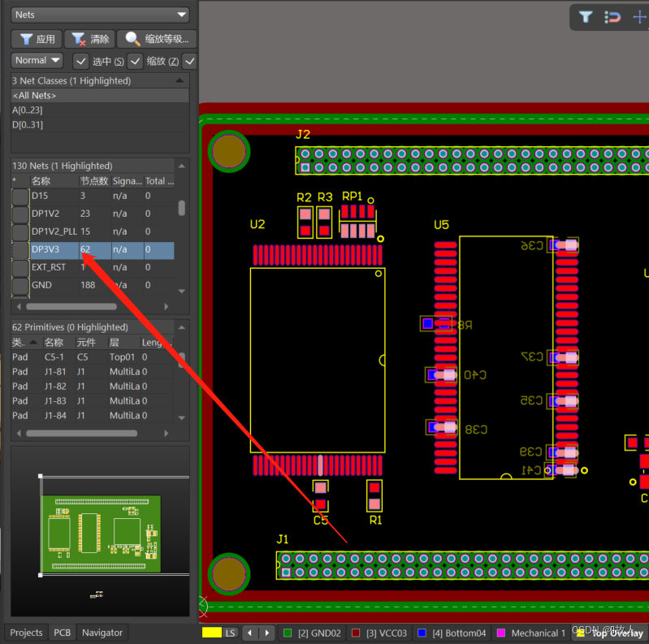This screenshot has width=649, height=644.
Task: Toggle the 缩放 (Z) checkbox
Action: point(135,62)
